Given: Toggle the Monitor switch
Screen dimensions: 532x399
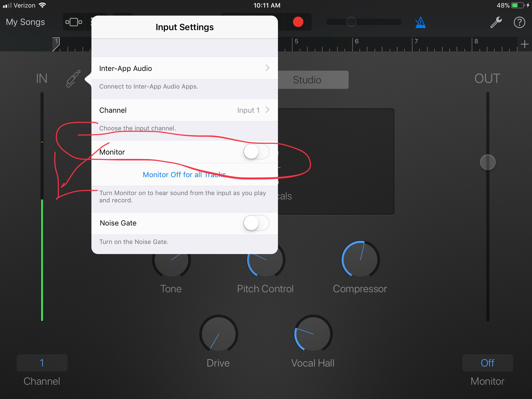Looking at the screenshot, I should (x=256, y=152).
